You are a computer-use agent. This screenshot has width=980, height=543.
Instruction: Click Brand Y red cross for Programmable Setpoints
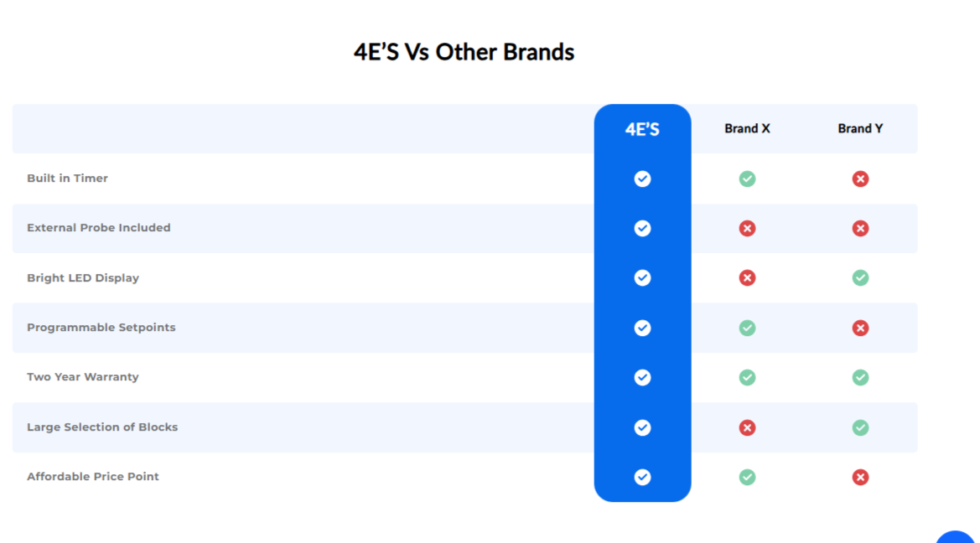click(x=860, y=328)
